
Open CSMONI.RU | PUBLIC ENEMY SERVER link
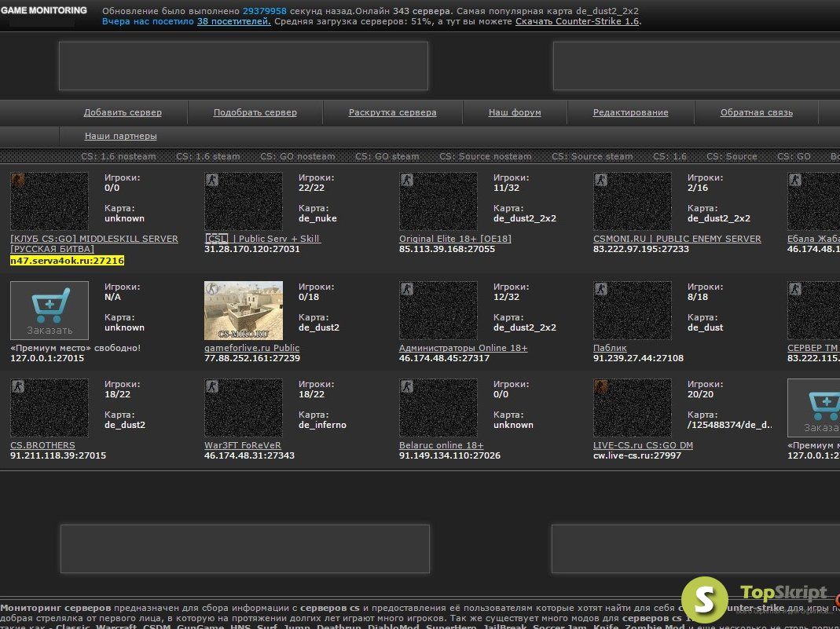coord(677,239)
